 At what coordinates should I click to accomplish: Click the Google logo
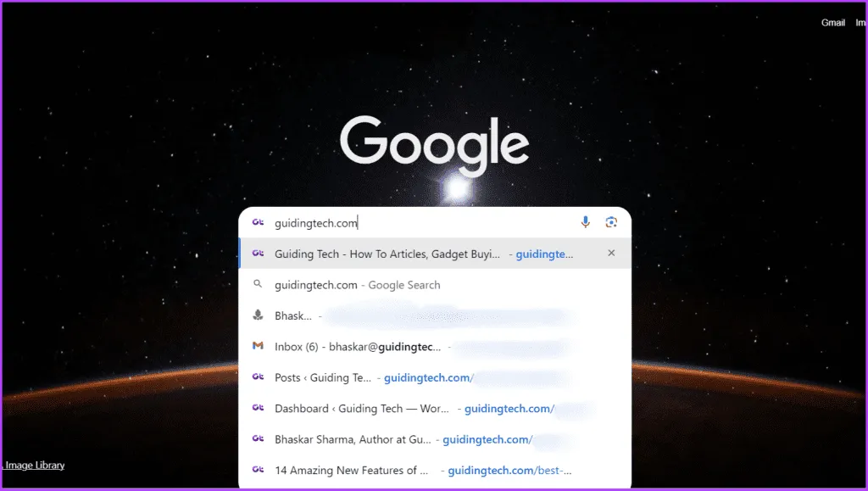[x=434, y=145]
